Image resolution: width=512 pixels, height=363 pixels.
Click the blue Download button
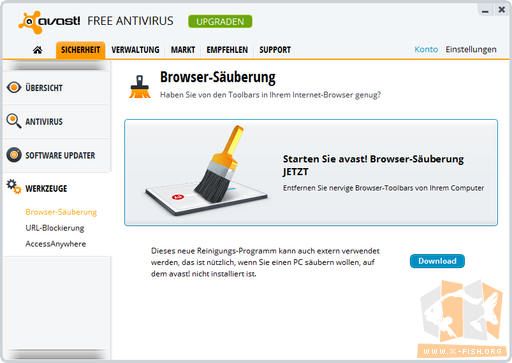[437, 261]
